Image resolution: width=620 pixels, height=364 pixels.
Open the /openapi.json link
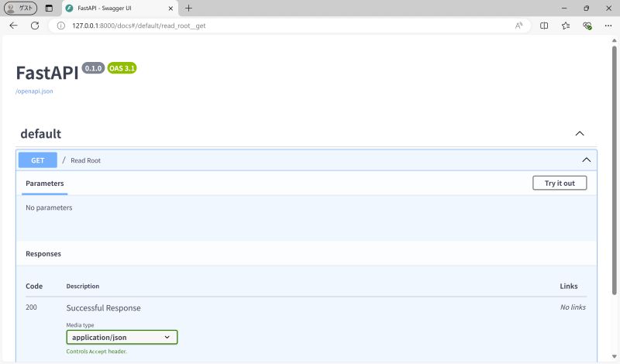coord(34,91)
